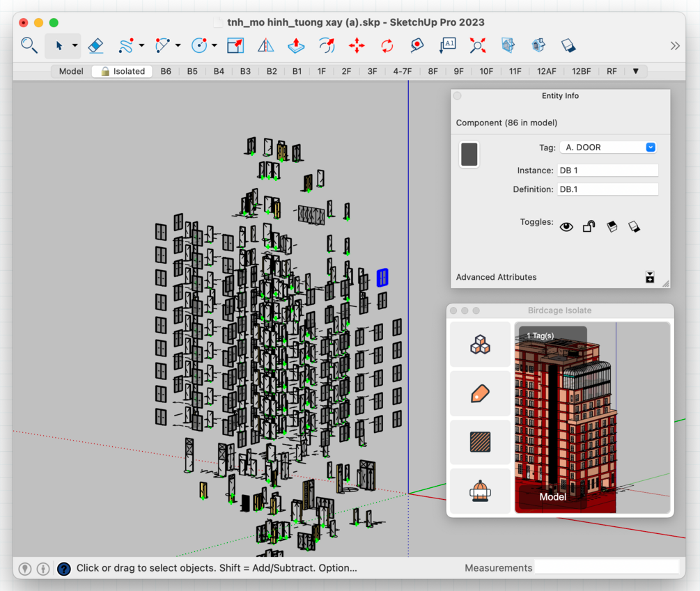The width and height of the screenshot is (700, 591).
Task: Select the Tape Measure tool
Action: (x=417, y=46)
